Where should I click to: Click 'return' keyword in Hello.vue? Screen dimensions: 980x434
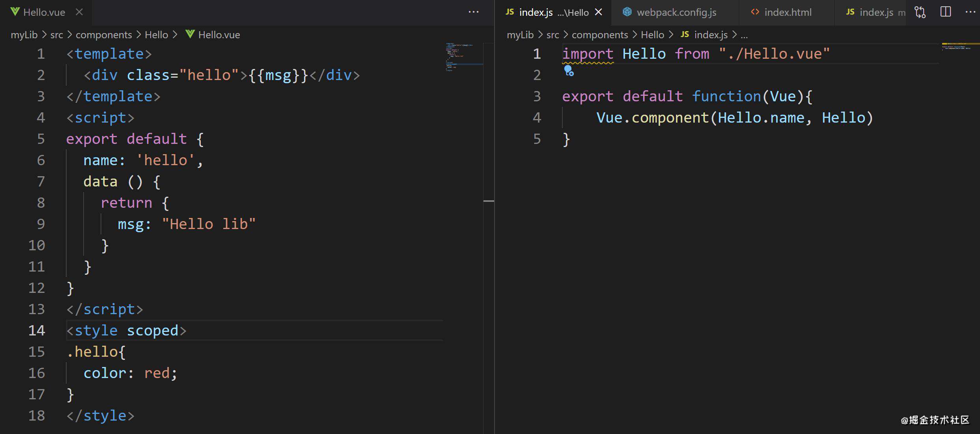pyautogui.click(x=126, y=203)
